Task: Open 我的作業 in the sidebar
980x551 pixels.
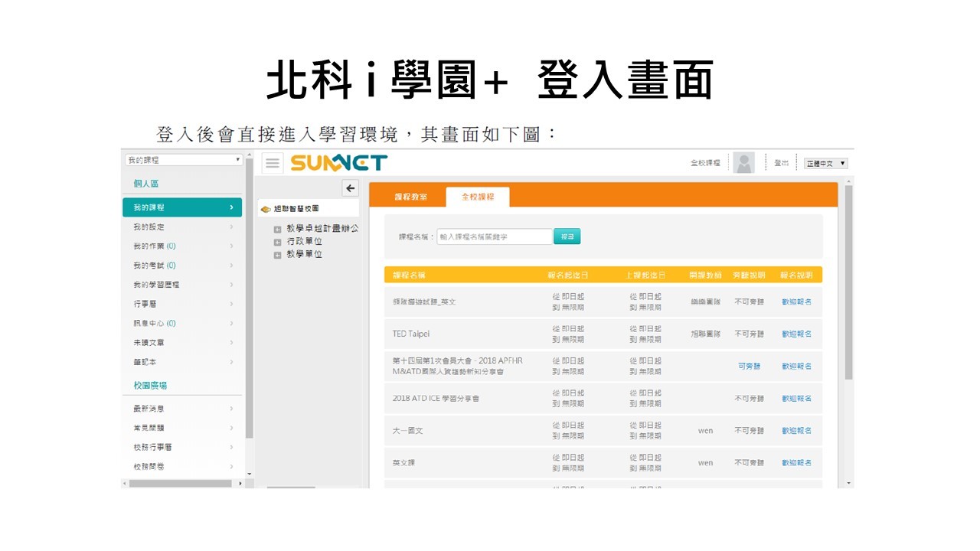Action: [x=182, y=246]
